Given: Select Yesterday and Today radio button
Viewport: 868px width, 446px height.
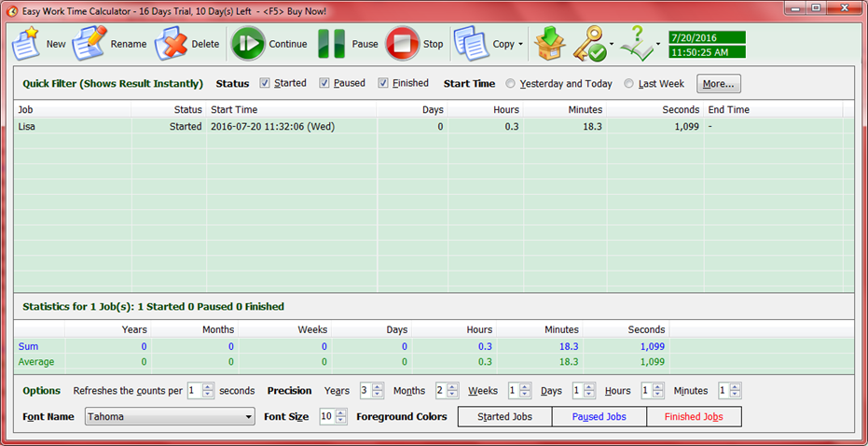Looking at the screenshot, I should coord(510,84).
